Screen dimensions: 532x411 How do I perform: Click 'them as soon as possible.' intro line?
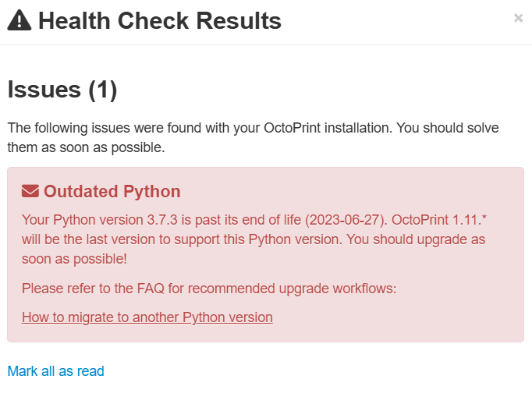point(86,147)
